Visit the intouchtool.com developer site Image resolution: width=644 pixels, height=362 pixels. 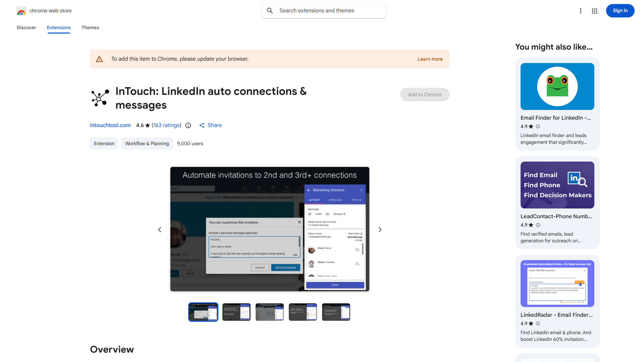(110, 125)
